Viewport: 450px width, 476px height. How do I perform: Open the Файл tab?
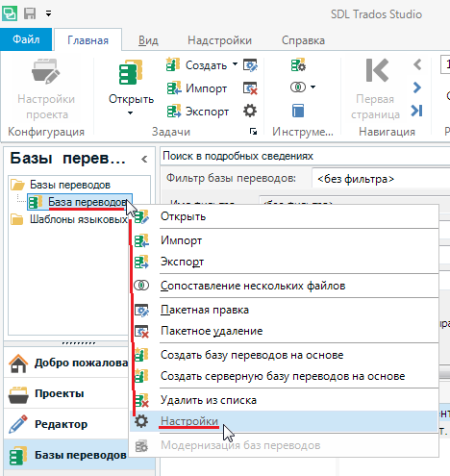click(x=26, y=39)
